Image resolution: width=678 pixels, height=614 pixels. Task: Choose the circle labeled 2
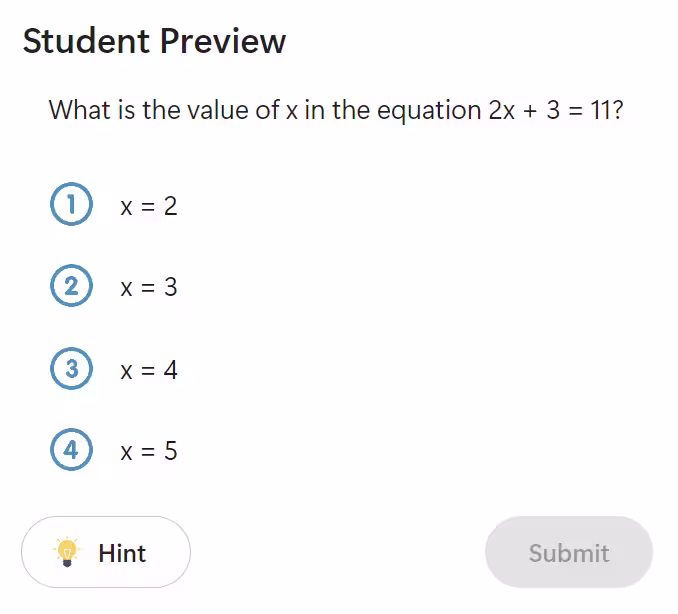71,287
